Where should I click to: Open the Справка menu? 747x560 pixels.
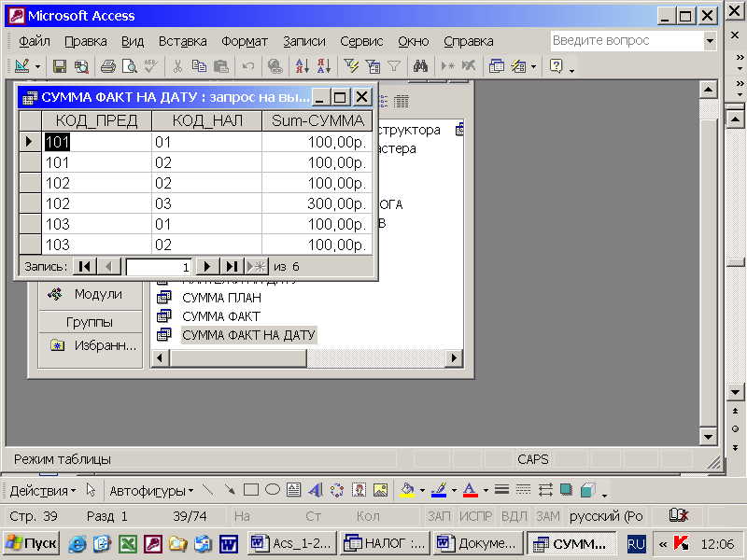(469, 41)
